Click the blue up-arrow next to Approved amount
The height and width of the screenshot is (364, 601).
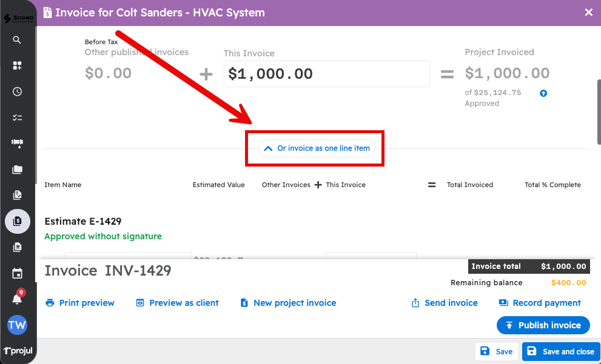tap(543, 93)
